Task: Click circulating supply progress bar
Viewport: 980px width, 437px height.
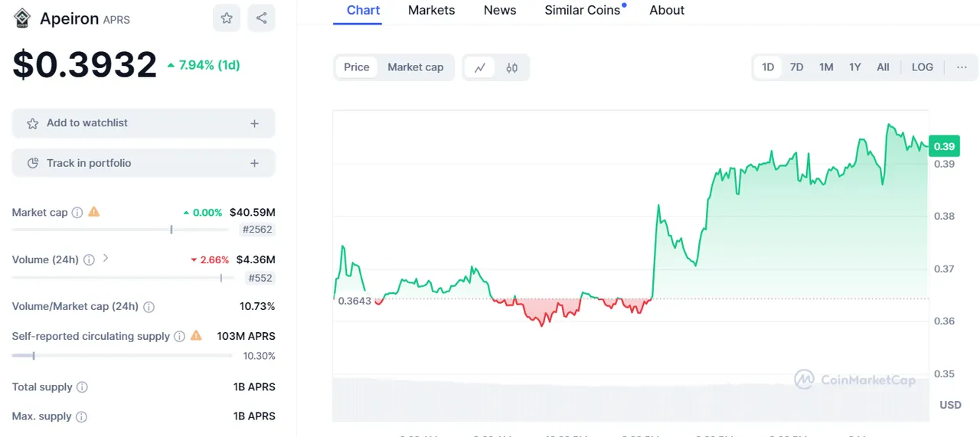Action: (x=122, y=355)
